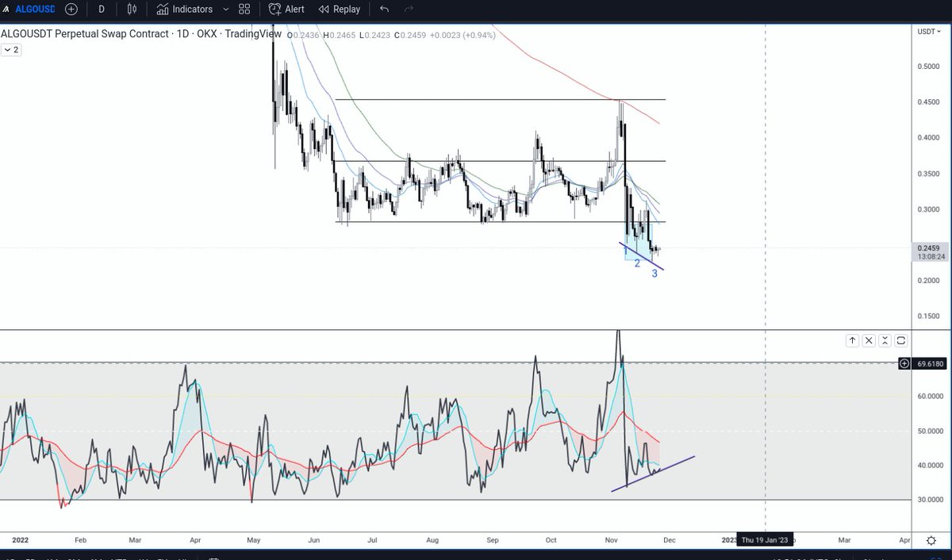This screenshot has height=560, width=952.
Task: Redo the last chart action
Action: pos(409,10)
